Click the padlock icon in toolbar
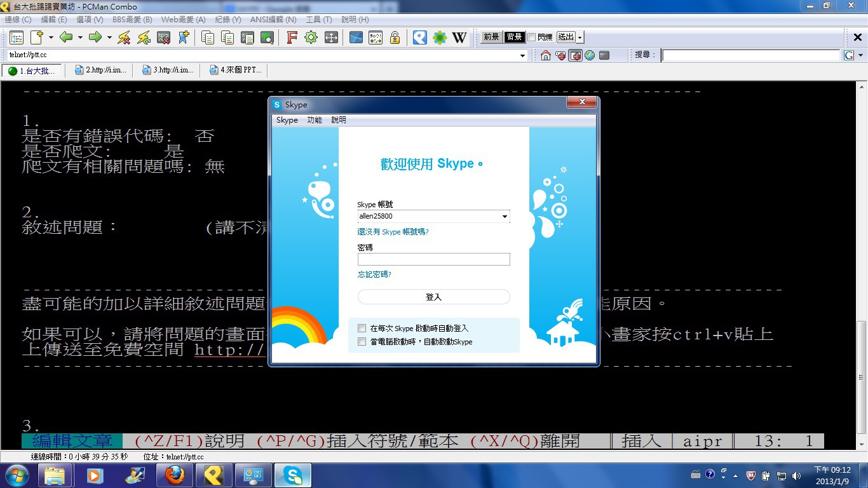Screen dimensions: 868x488 click(395, 37)
